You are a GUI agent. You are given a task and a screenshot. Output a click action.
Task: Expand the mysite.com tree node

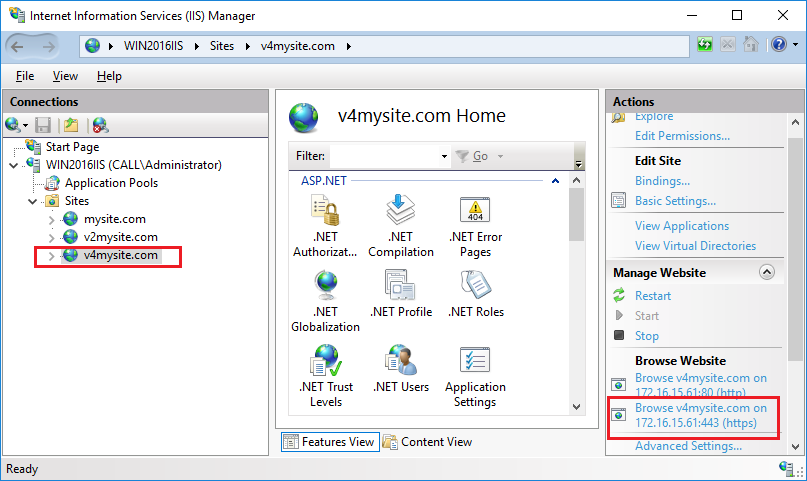51,220
